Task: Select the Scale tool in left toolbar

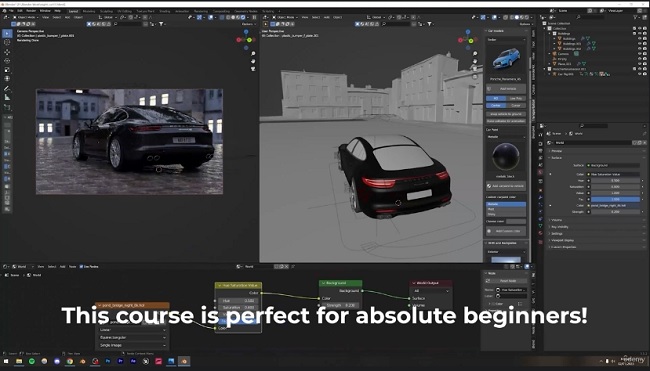Action: (x=7, y=70)
